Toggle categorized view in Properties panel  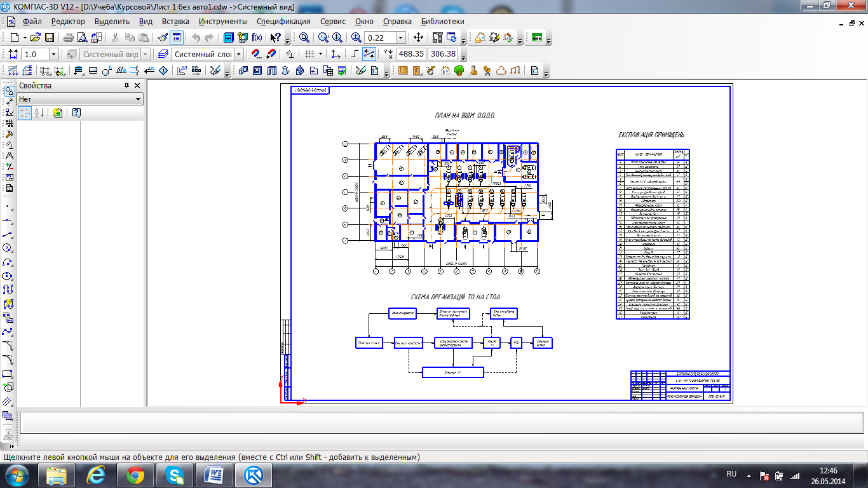click(x=25, y=113)
